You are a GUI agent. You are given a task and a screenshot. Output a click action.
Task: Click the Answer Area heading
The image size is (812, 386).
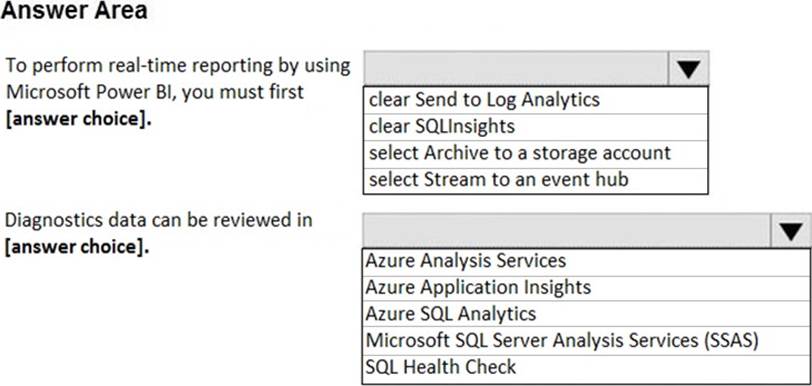(x=75, y=11)
